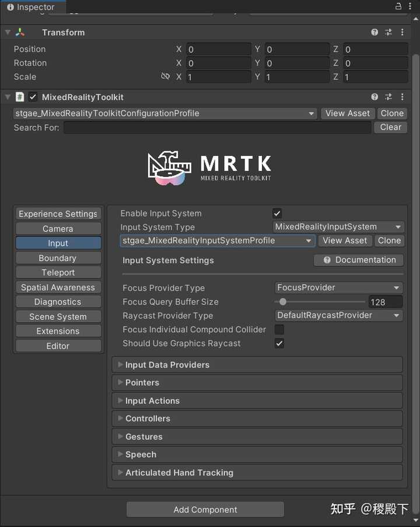Expand Articulated Hand Tracking section
The image size is (420, 527).
point(257,473)
